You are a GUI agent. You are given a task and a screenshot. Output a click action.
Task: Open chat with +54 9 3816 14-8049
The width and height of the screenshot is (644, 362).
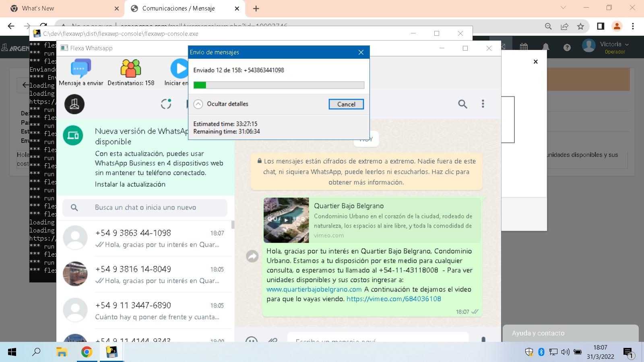pos(145,274)
